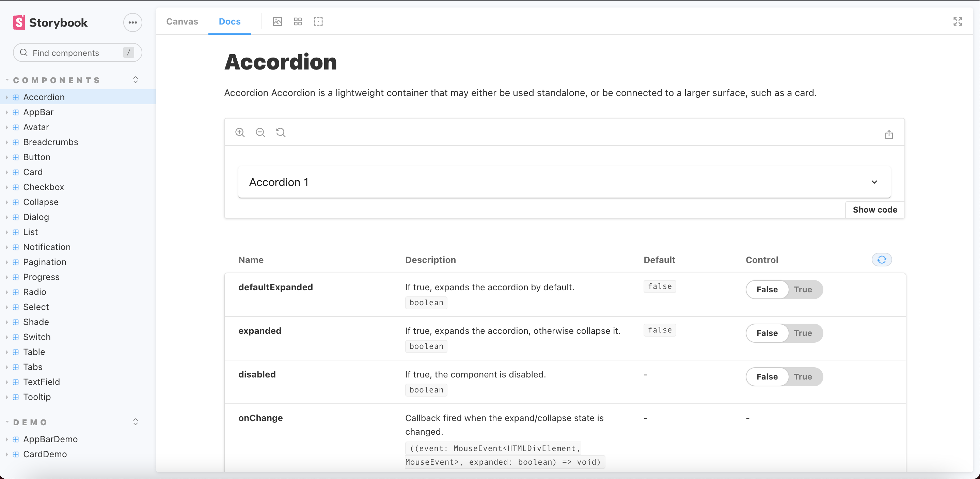Image resolution: width=980 pixels, height=479 pixels.
Task: Reset zoom in the preview toolbar
Action: pos(281,132)
